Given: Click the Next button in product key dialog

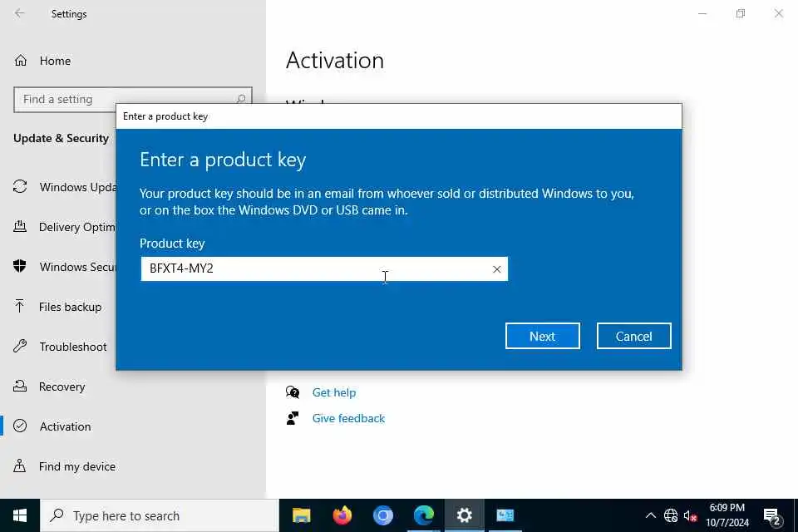Looking at the screenshot, I should point(542,336).
